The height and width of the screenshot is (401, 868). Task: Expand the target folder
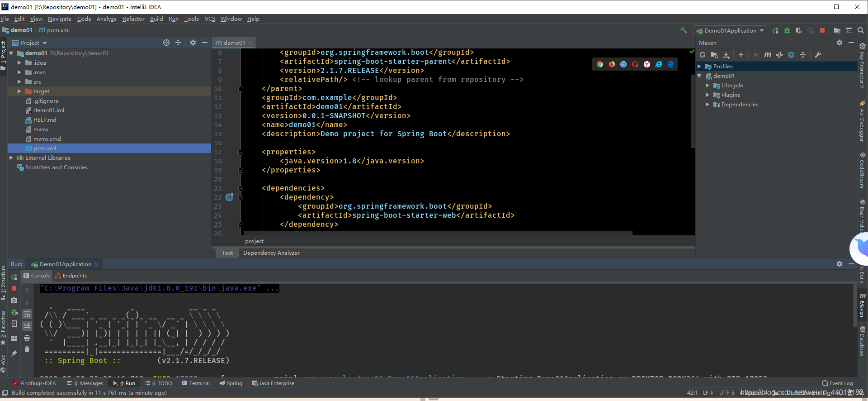point(19,91)
